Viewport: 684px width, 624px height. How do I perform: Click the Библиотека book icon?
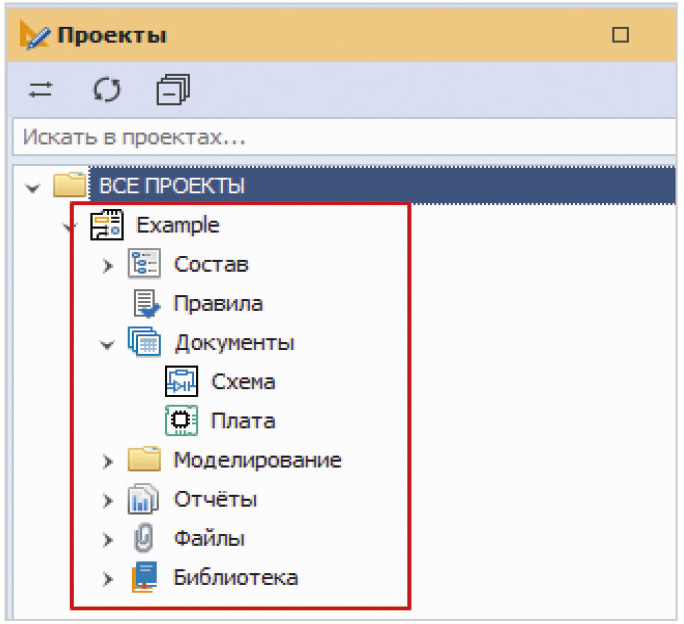click(144, 577)
